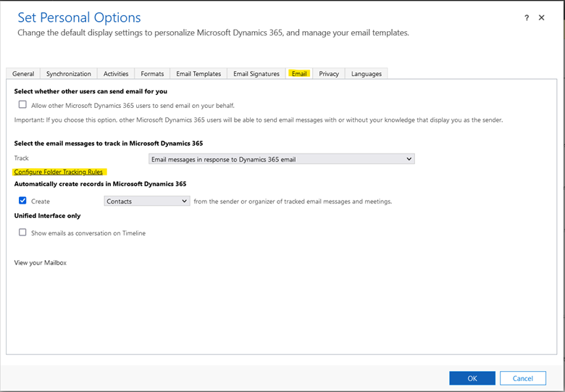
Task: Close the Set Personal Options dialog
Action: [x=542, y=18]
